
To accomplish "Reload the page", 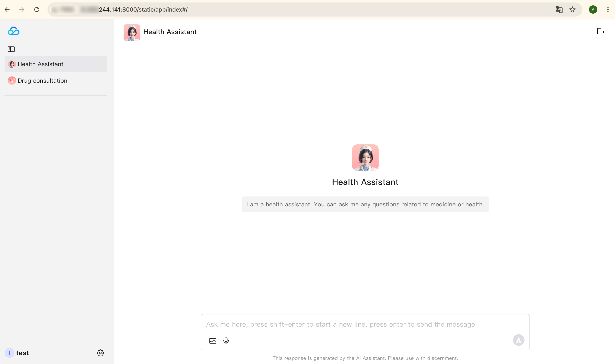I will [x=37, y=10].
